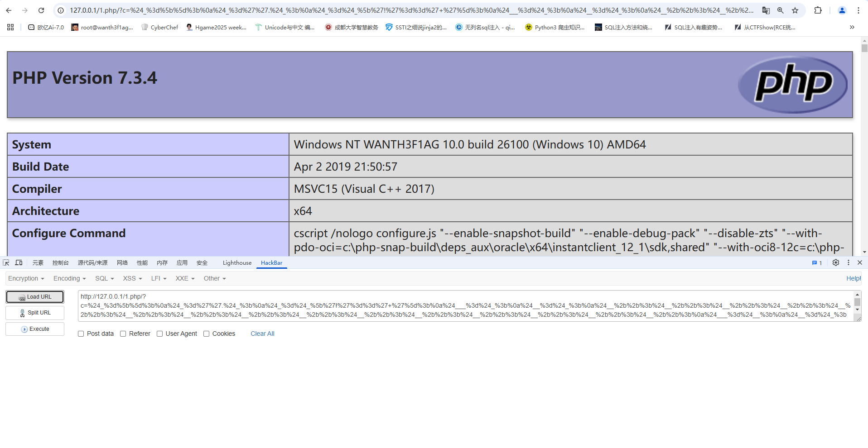Click the Clear All link
The image size is (868, 448).
point(262,334)
